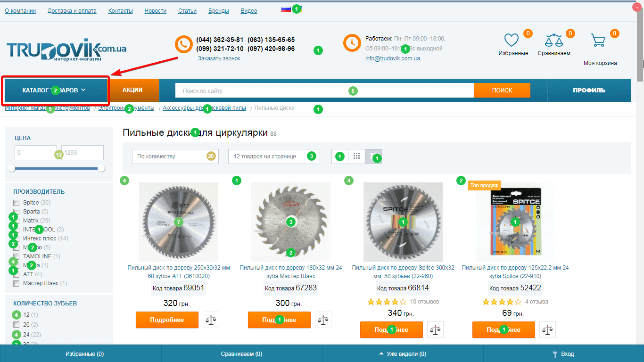Open Сравниваем (0) in bottom bar
644x362 pixels.
pos(241,354)
